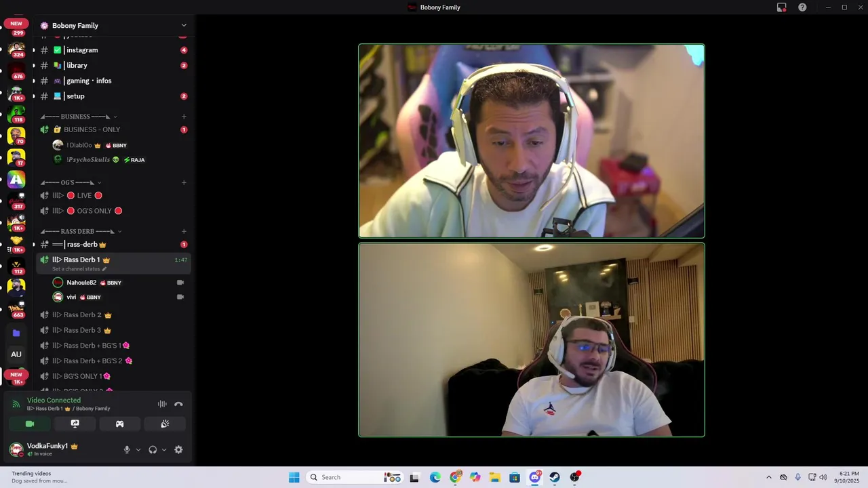
Task: Show hidden system tray icons
Action: 768,477
